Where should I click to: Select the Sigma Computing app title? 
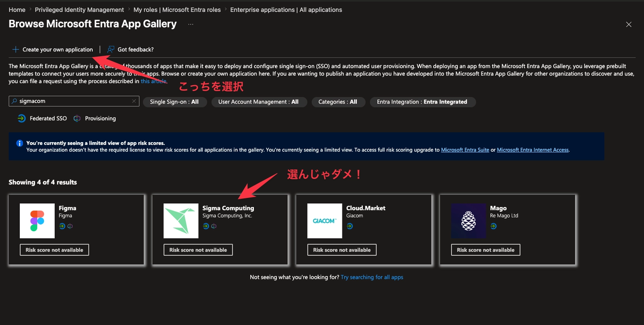click(229, 208)
